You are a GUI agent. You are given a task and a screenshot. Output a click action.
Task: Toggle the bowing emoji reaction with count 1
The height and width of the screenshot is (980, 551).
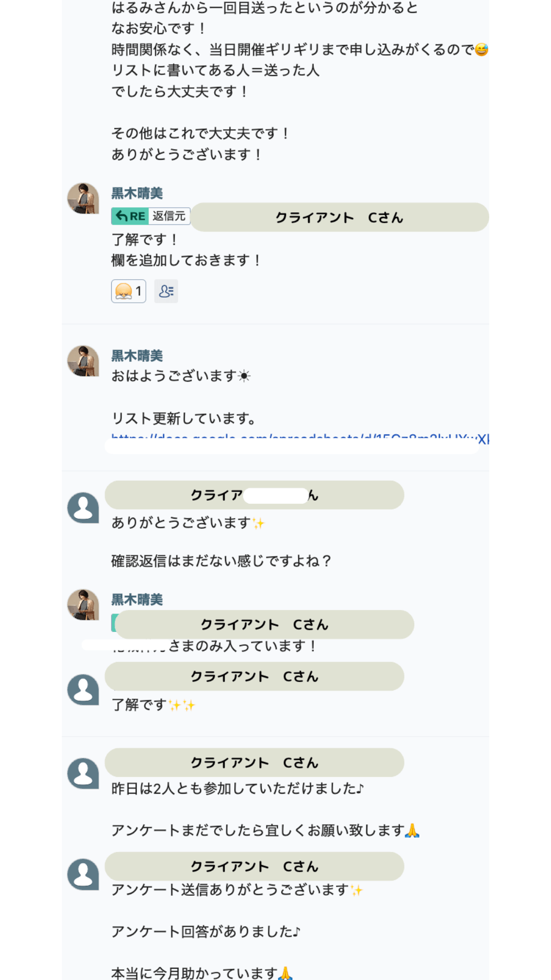click(x=129, y=291)
